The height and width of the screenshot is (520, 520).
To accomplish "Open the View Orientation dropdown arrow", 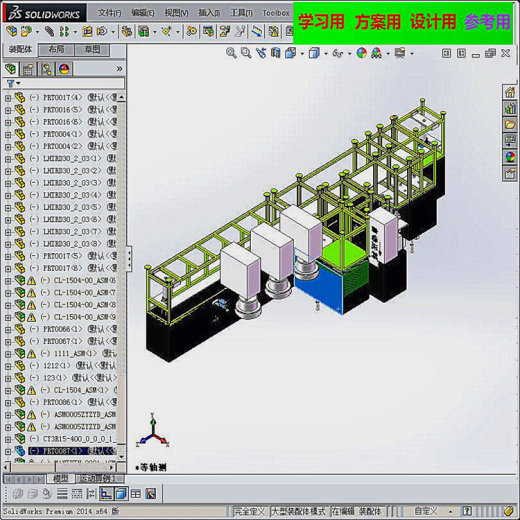I will click(302, 53).
